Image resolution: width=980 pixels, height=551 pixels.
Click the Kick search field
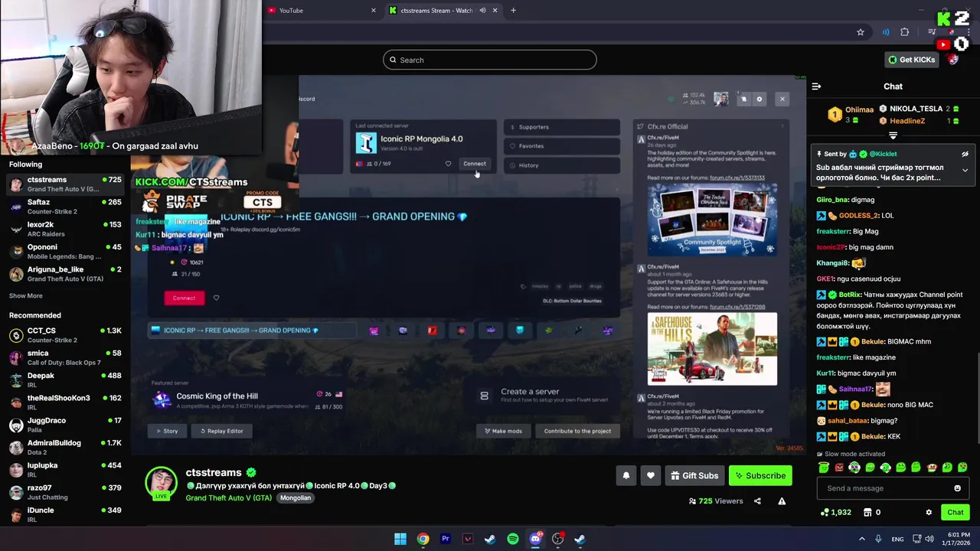tap(490, 60)
